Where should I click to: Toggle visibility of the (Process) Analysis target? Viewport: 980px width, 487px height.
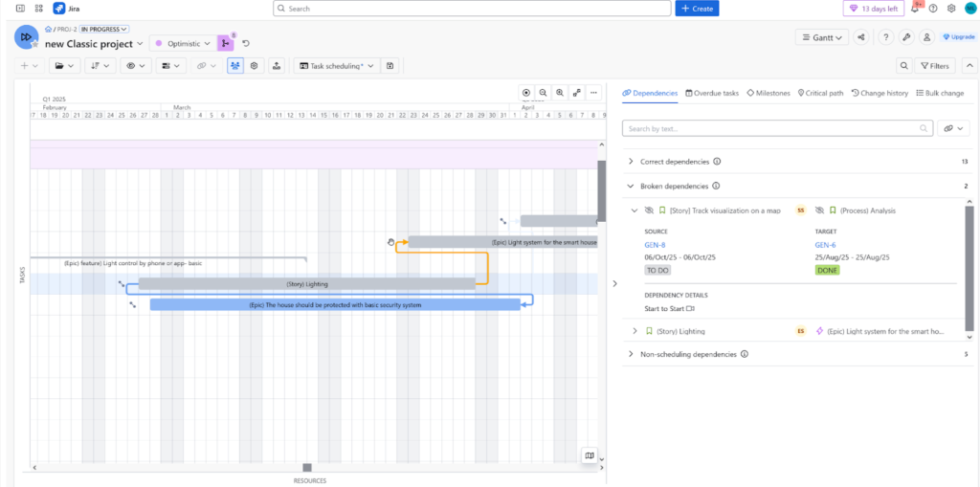[x=819, y=210]
